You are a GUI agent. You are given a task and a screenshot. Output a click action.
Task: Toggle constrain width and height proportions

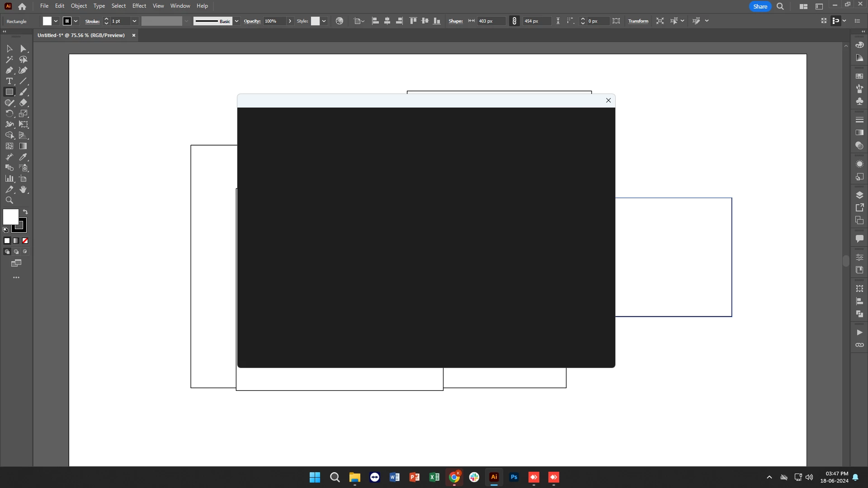[514, 21]
